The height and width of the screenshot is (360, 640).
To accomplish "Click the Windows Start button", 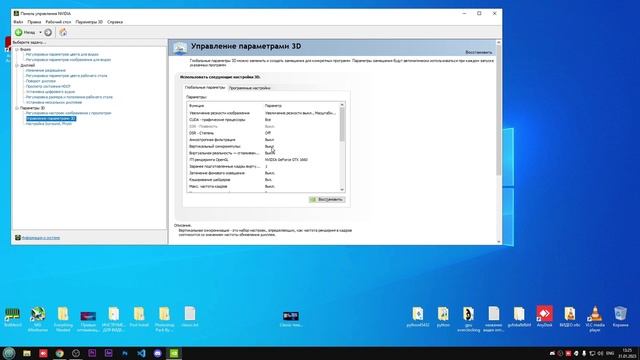I will pos(9,353).
